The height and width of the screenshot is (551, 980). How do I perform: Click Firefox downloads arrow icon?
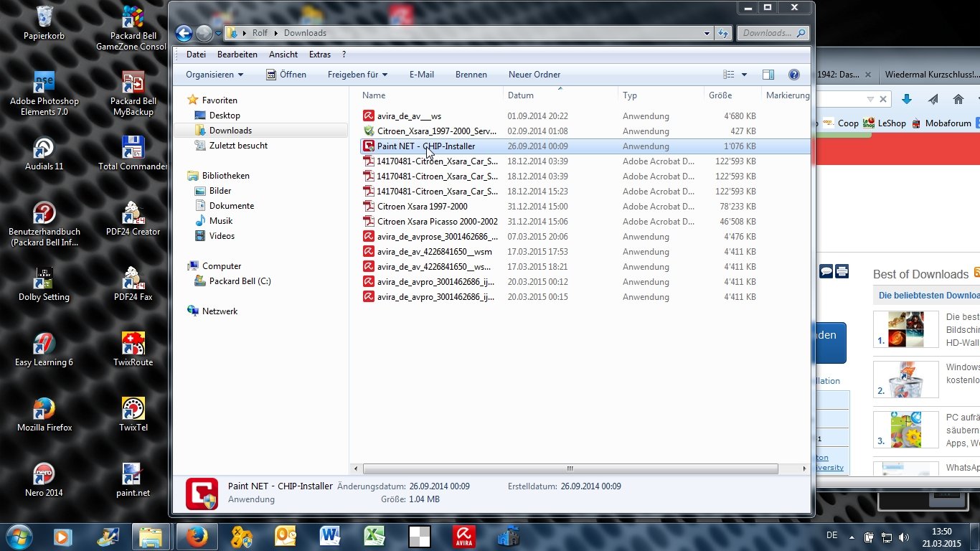coord(907,99)
